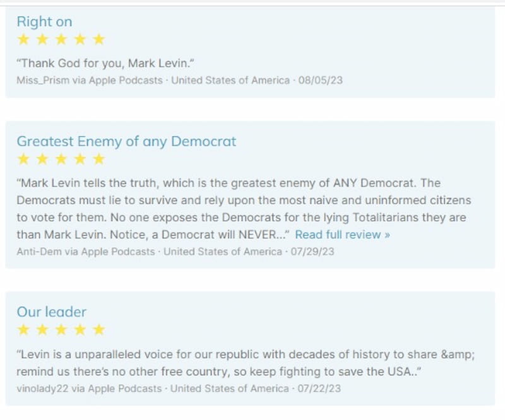Click the Thank God for you quote text
505x420 pixels.
click(x=105, y=63)
